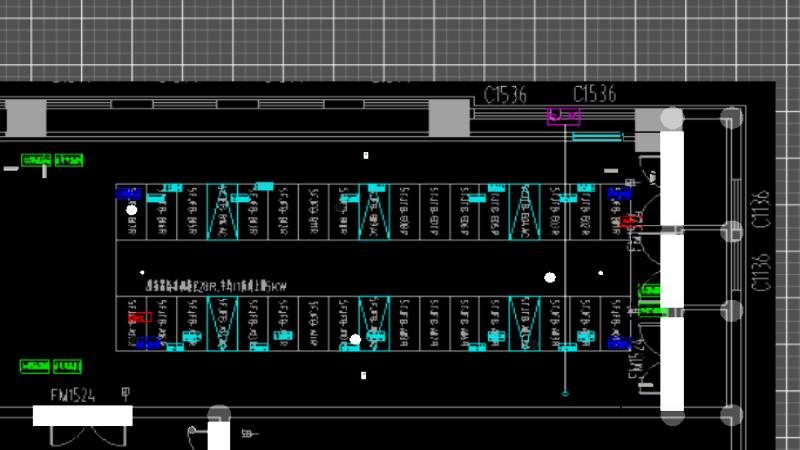
Task: Select the large white circle in the center aisle
Action: pos(549,277)
